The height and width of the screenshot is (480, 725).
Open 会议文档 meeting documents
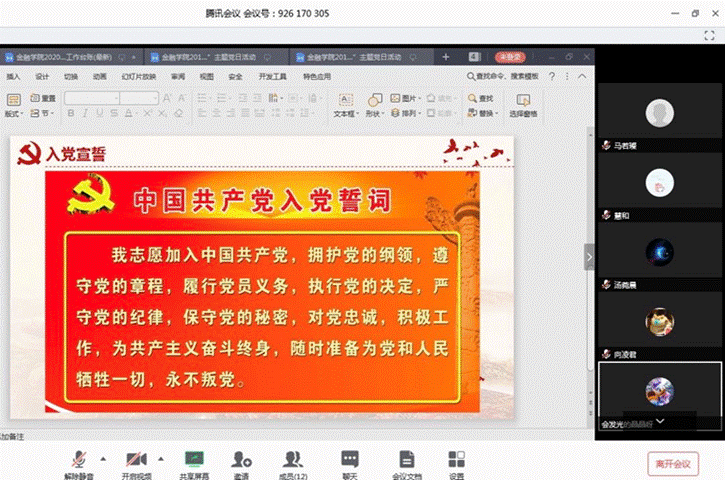pos(406,459)
